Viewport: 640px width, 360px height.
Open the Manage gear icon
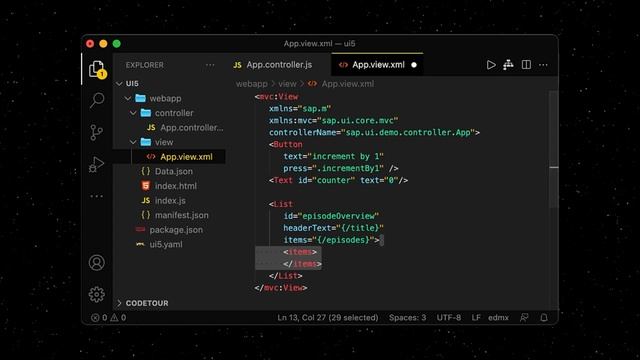[97, 294]
